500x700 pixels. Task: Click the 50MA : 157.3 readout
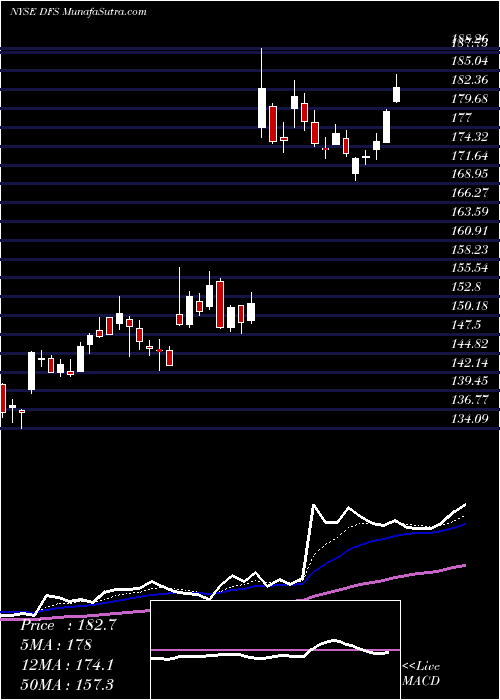[x=67, y=685]
